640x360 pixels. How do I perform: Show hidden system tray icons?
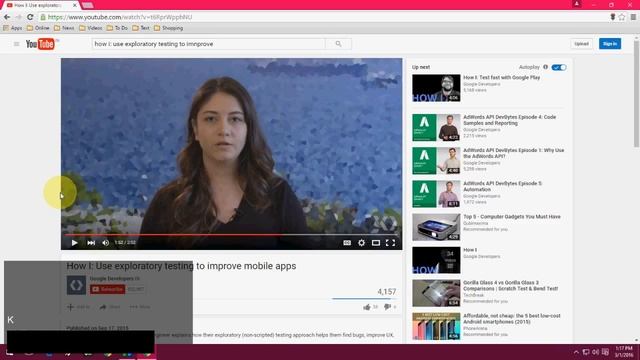click(576, 352)
